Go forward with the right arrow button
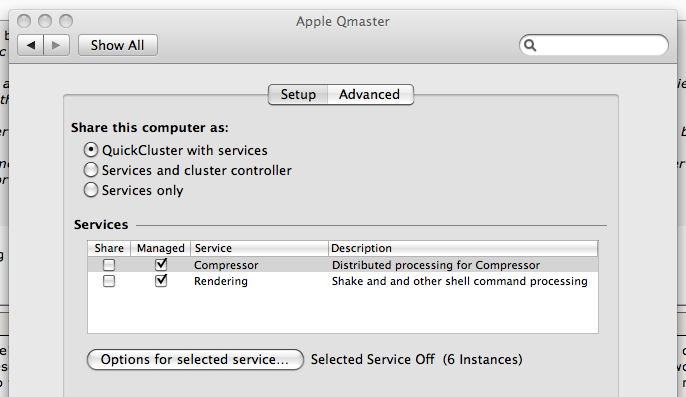The height and width of the screenshot is (397, 686). 56,45
